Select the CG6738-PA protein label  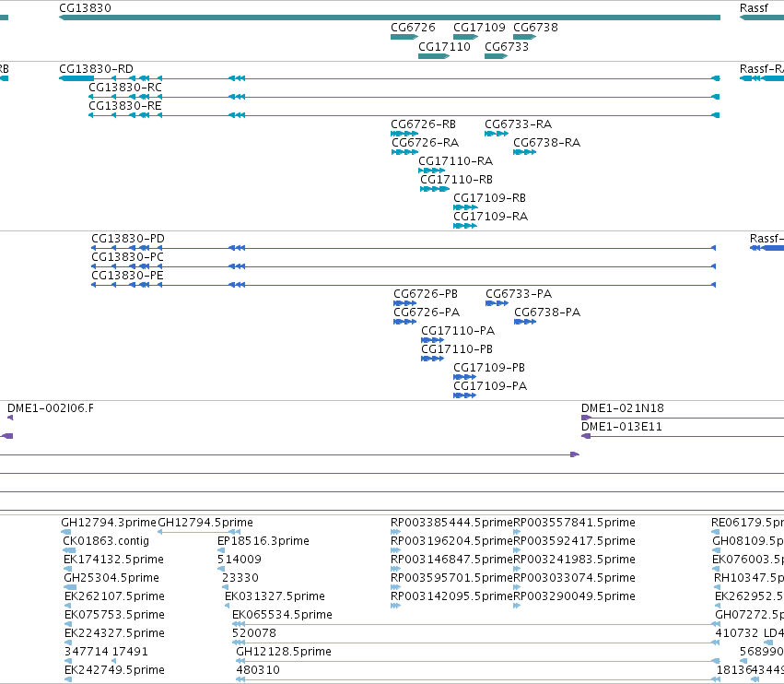[547, 313]
